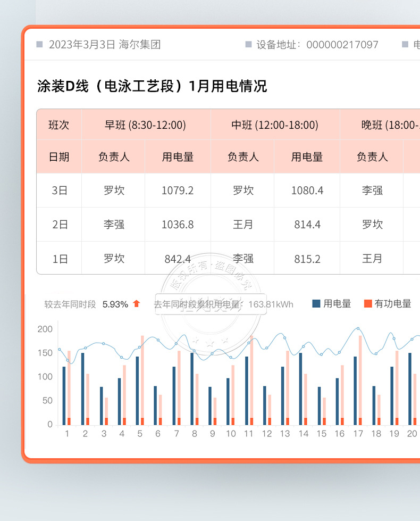Image resolution: width=420 pixels, height=521 pixels.
Task: Click the value 1080.4 in table
Action: pos(307,191)
